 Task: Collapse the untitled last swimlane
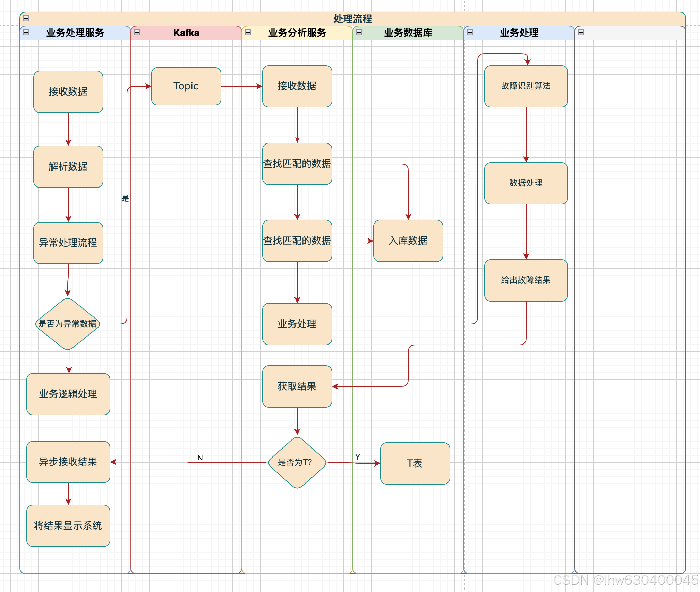tap(581, 33)
